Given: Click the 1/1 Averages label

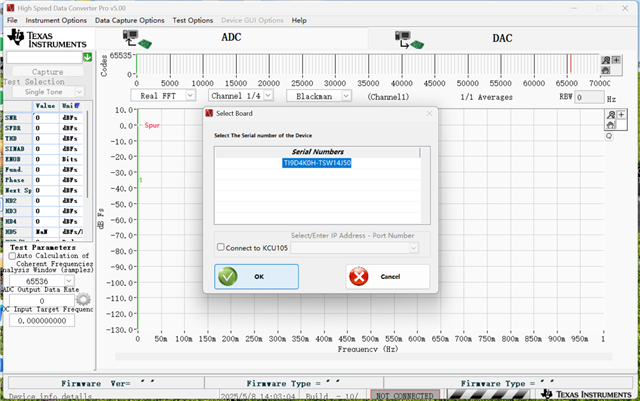Looking at the screenshot, I should [486, 97].
